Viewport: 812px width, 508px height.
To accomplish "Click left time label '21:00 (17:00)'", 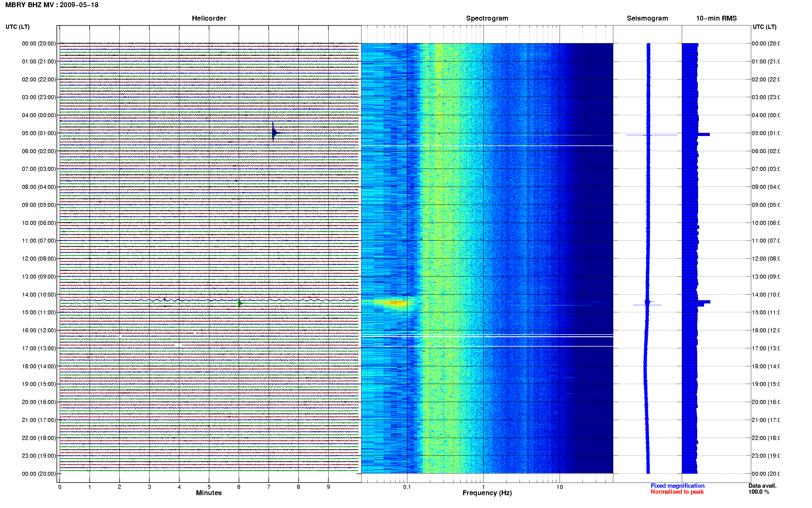I will tap(39, 420).
